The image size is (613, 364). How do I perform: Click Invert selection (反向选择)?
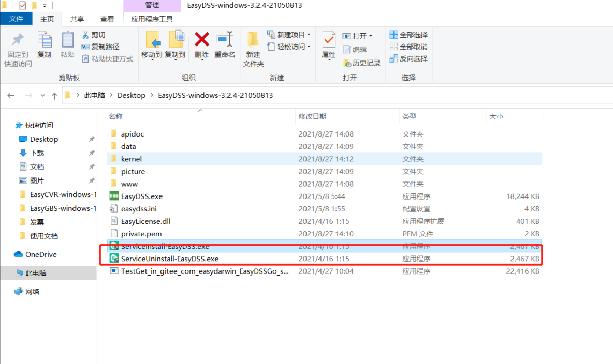click(408, 58)
